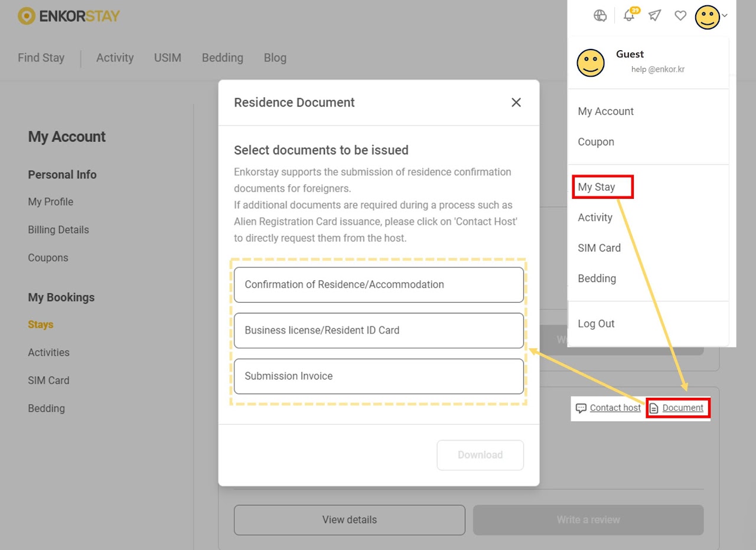Screen dimensions: 756x550
Task: Click the Document link
Action: pyautogui.click(x=683, y=408)
